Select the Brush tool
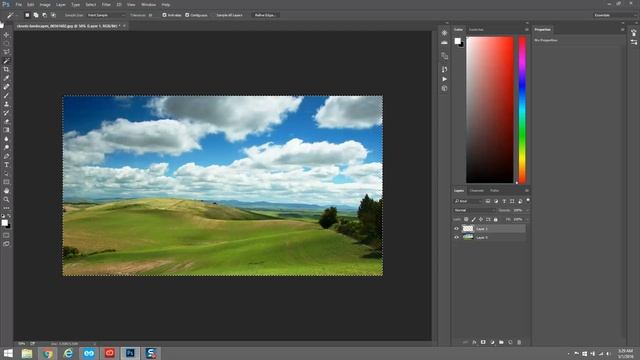This screenshot has width=640, height=360. tap(6, 96)
